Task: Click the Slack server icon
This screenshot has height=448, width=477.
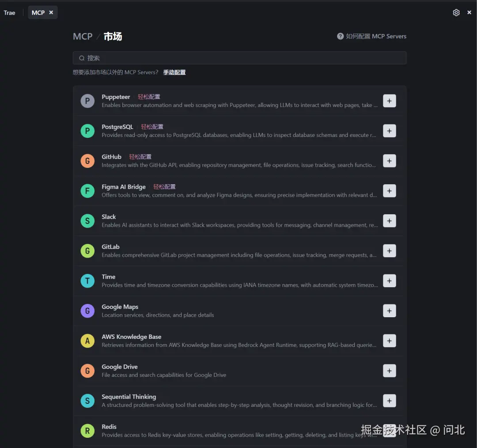Action: (87, 221)
